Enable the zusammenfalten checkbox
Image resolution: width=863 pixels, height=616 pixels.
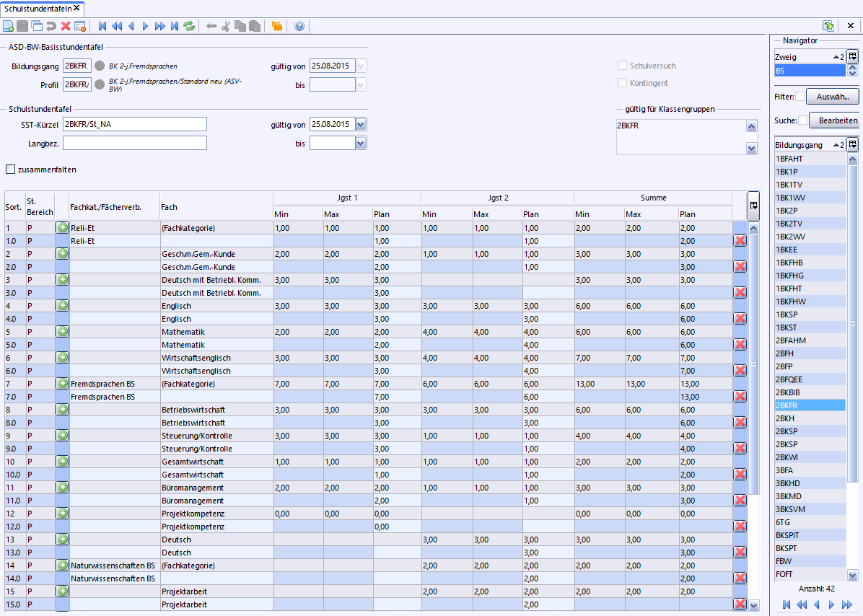click(10, 170)
